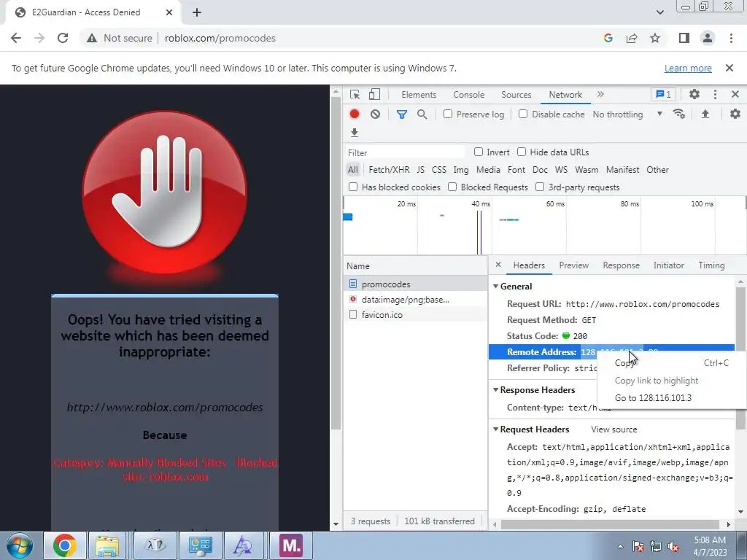Check the Invert filter checkbox
This screenshot has width=747, height=560.
click(x=479, y=152)
